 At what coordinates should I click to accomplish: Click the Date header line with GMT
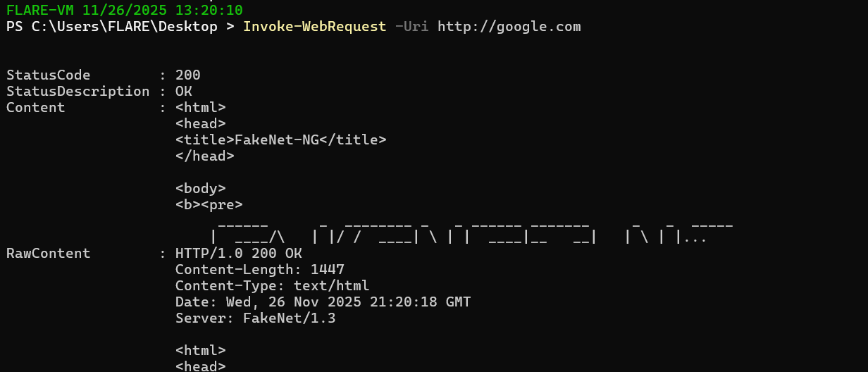323,302
